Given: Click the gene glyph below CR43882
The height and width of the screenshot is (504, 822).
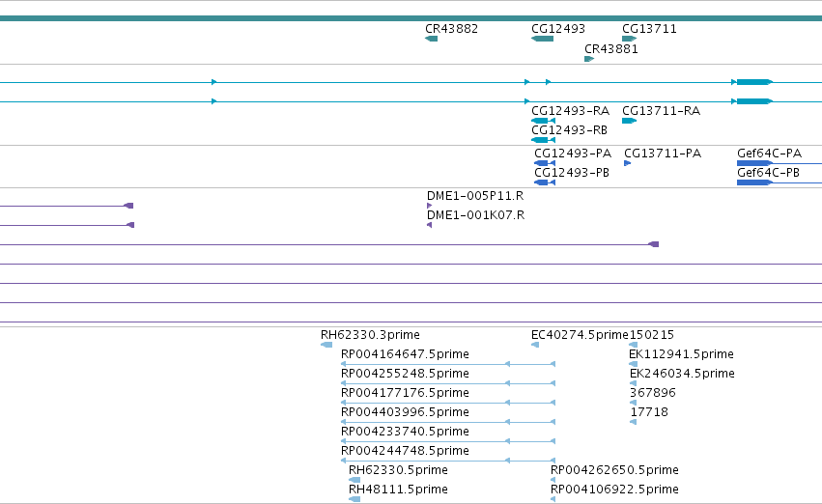Looking at the screenshot, I should click(432, 39).
